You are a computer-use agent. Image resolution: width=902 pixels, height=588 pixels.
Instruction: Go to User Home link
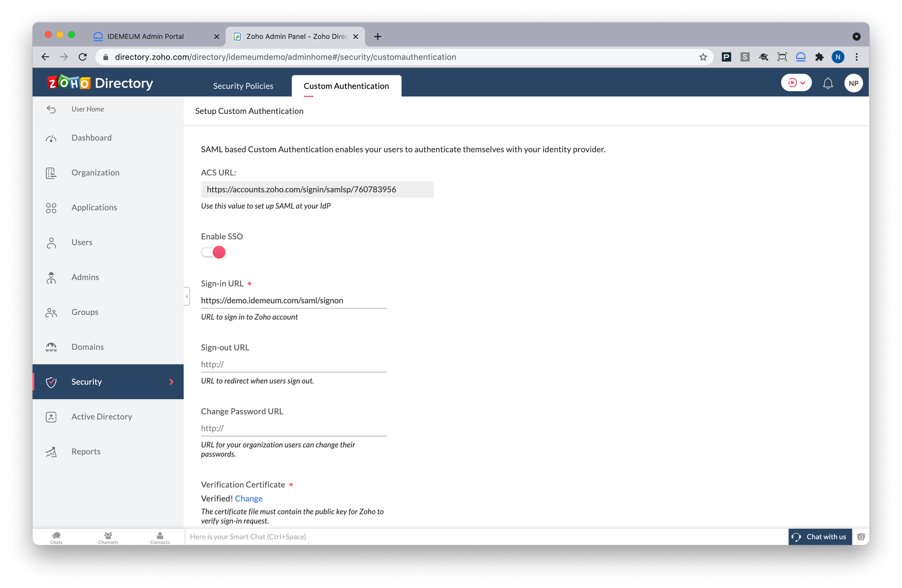point(87,109)
